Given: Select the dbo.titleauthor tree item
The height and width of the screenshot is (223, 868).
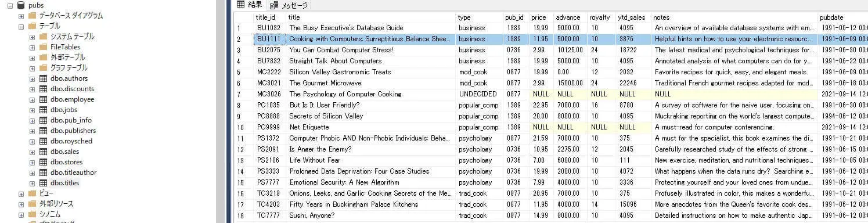Looking at the screenshot, I should (73, 172).
